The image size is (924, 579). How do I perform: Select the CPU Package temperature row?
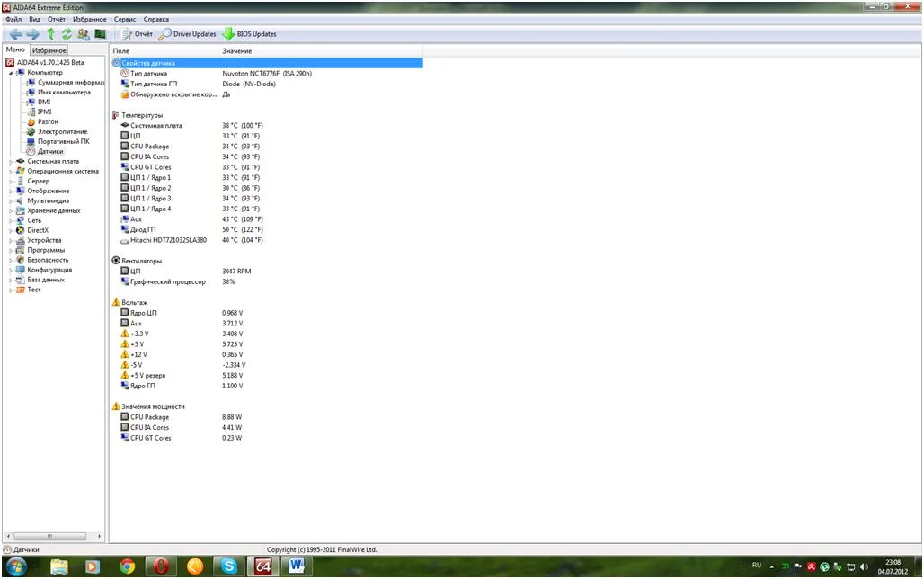(267, 147)
